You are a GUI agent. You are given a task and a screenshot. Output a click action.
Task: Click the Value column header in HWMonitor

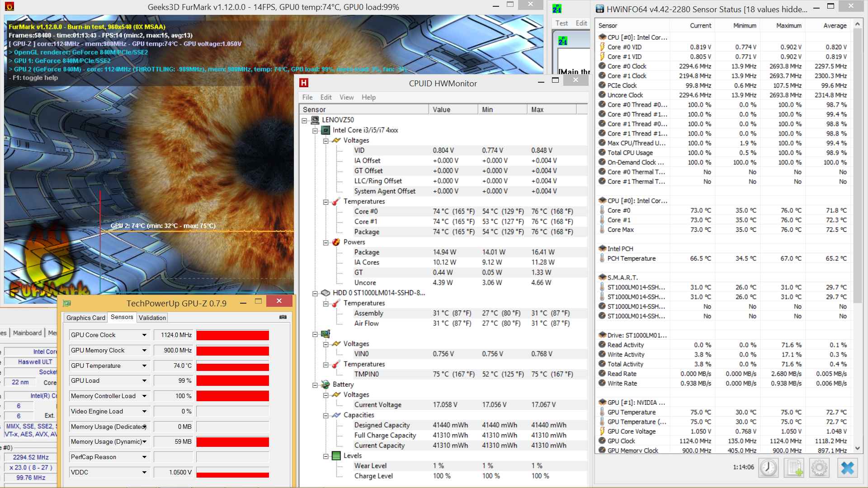[453, 109]
